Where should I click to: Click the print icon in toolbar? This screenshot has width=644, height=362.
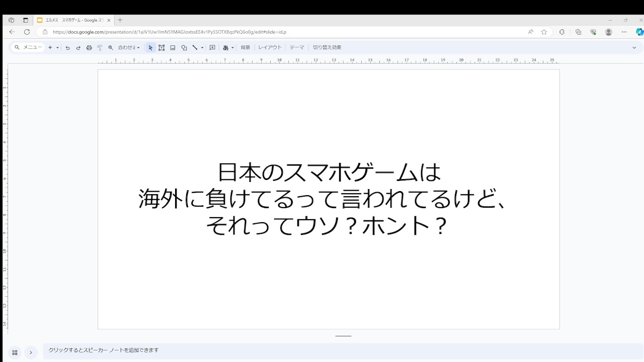click(89, 48)
